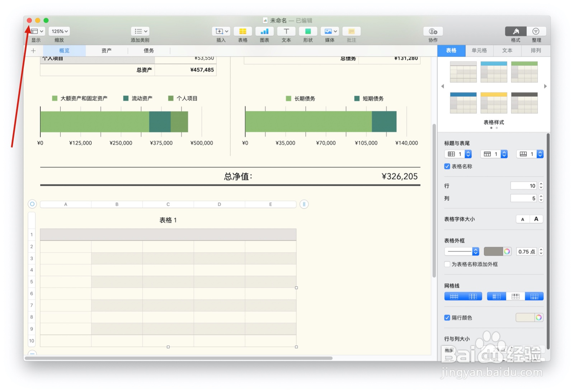
Task: Apply the plain gray table style
Action: [x=463, y=72]
